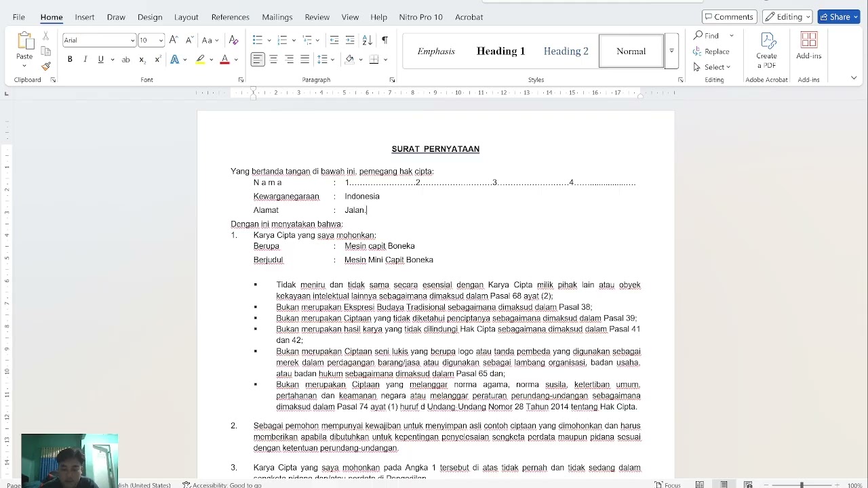Toggle Bold formatting
This screenshot has height=488, width=868.
[70, 60]
